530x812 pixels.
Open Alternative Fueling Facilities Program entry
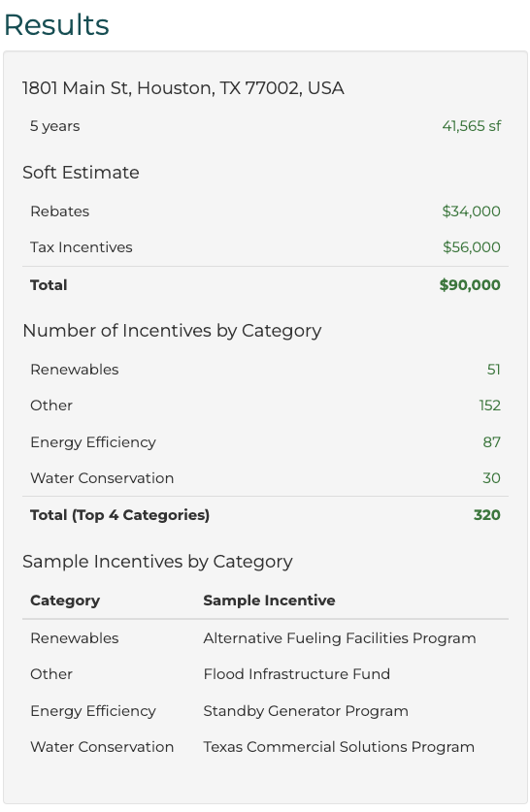(x=340, y=638)
